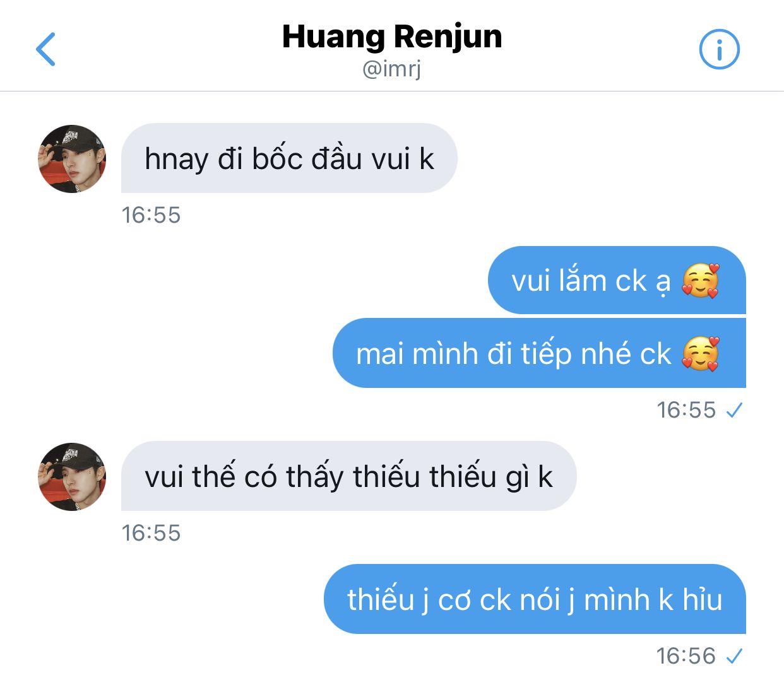
Task: Tap 16:55 timestamp under second received message
Action: [151, 533]
